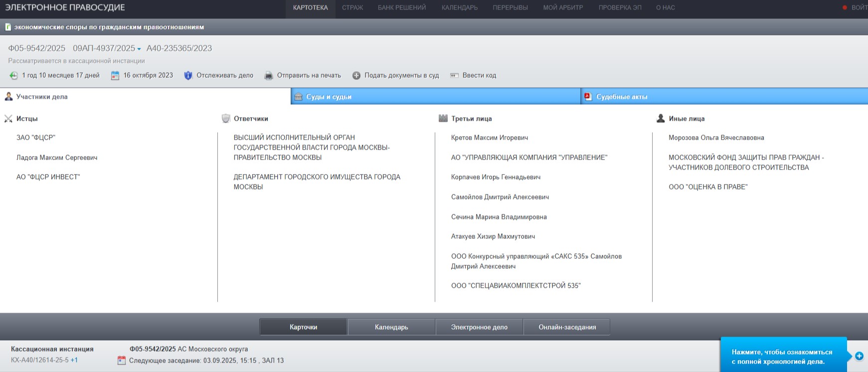Image resolution: width=868 pixels, height=372 pixels.
Task: Switch to Суды и судьи tab
Action: click(x=329, y=97)
